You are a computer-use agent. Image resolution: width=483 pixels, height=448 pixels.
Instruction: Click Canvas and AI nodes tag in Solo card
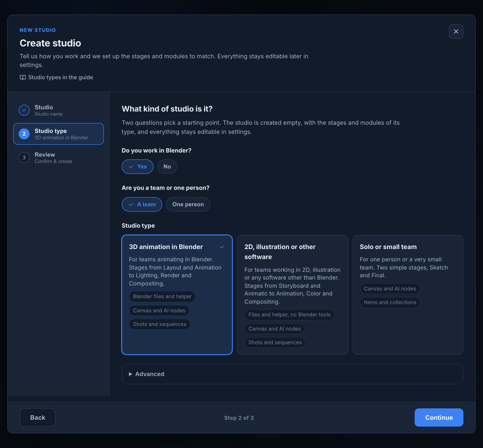coord(390,289)
